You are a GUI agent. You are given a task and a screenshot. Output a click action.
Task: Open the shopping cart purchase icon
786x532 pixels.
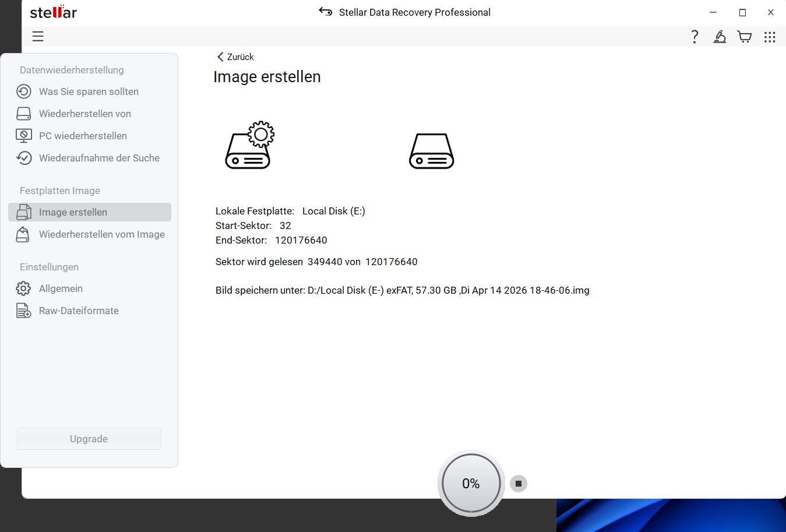coord(745,37)
